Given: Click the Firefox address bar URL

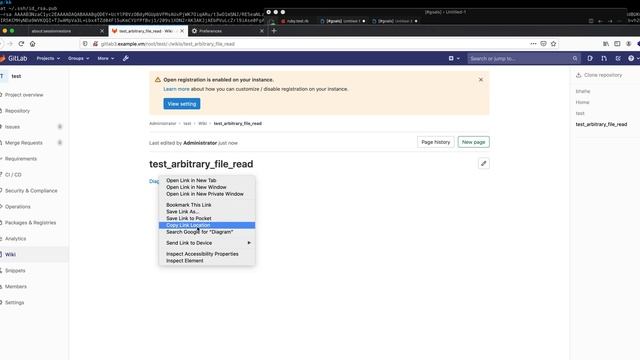Looking at the screenshot, I should (x=167, y=44).
